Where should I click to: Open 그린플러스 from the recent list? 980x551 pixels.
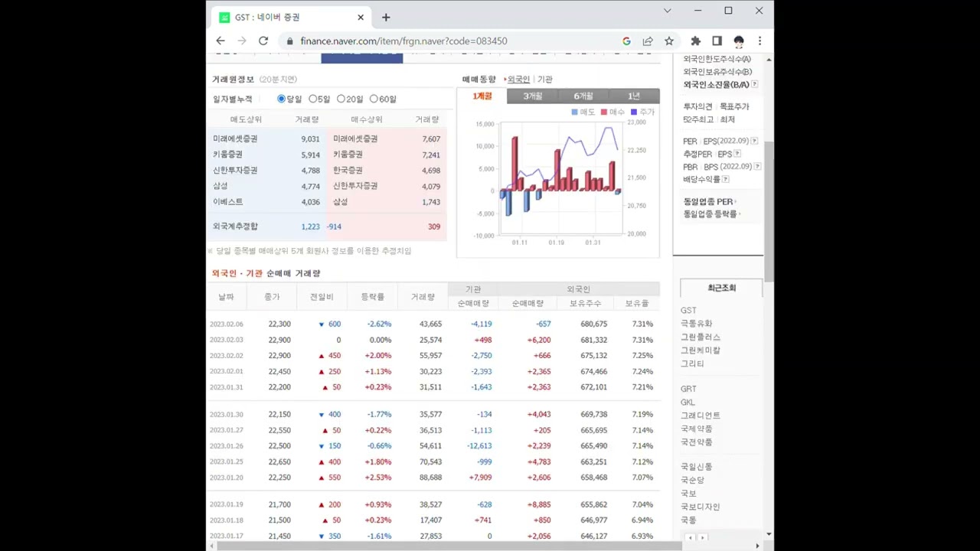701,337
